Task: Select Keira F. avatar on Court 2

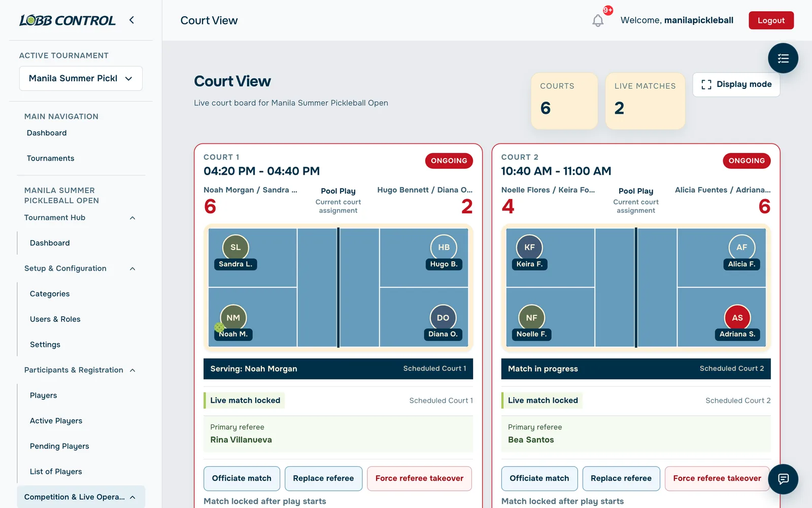Action: pos(529,247)
